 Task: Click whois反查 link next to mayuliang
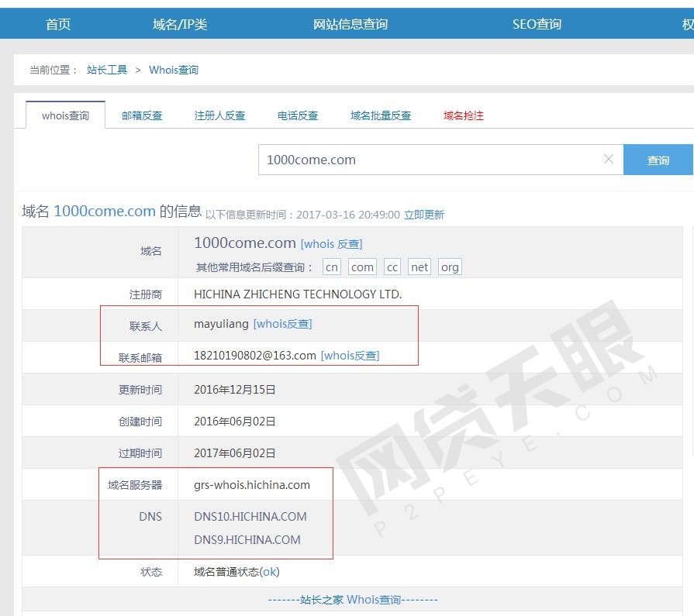coord(282,324)
